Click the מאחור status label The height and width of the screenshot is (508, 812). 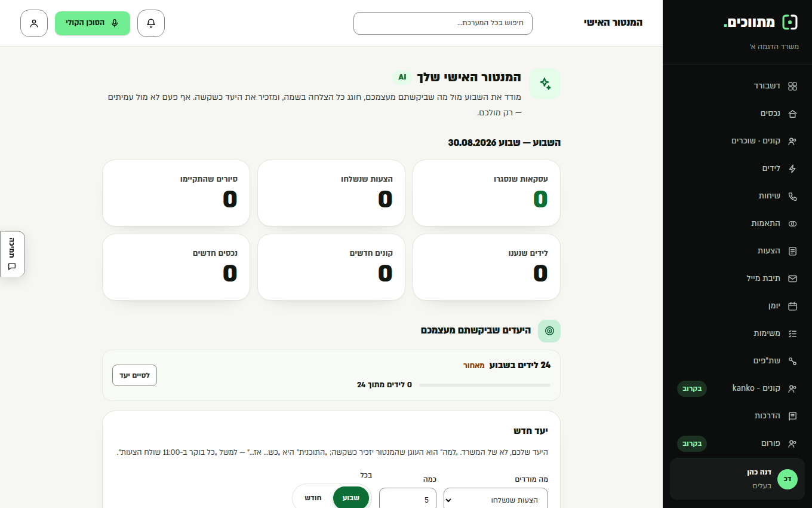(474, 365)
